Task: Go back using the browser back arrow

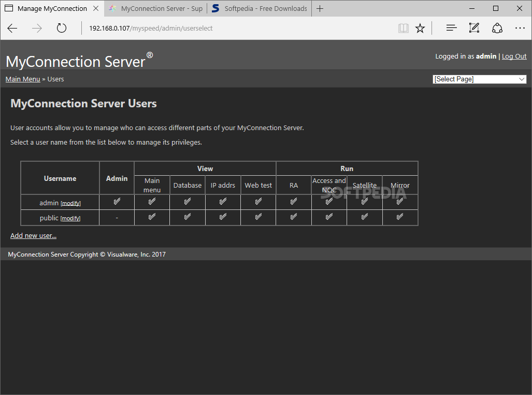Action: click(x=12, y=28)
